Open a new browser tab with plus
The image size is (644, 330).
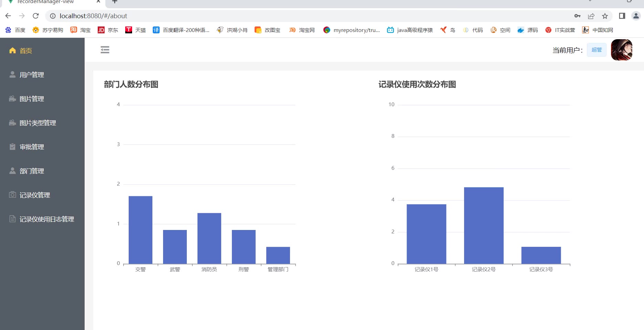coord(115,2)
